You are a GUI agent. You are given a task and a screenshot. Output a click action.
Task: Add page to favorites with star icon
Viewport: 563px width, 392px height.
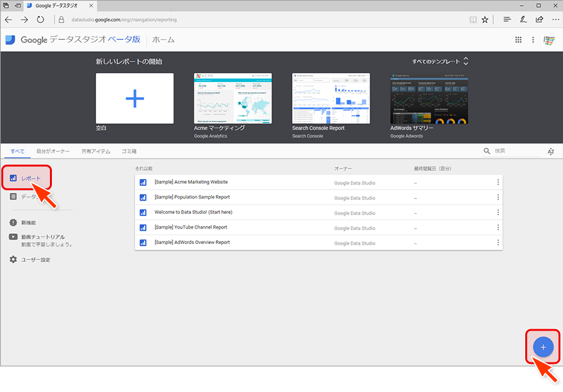coord(485,20)
